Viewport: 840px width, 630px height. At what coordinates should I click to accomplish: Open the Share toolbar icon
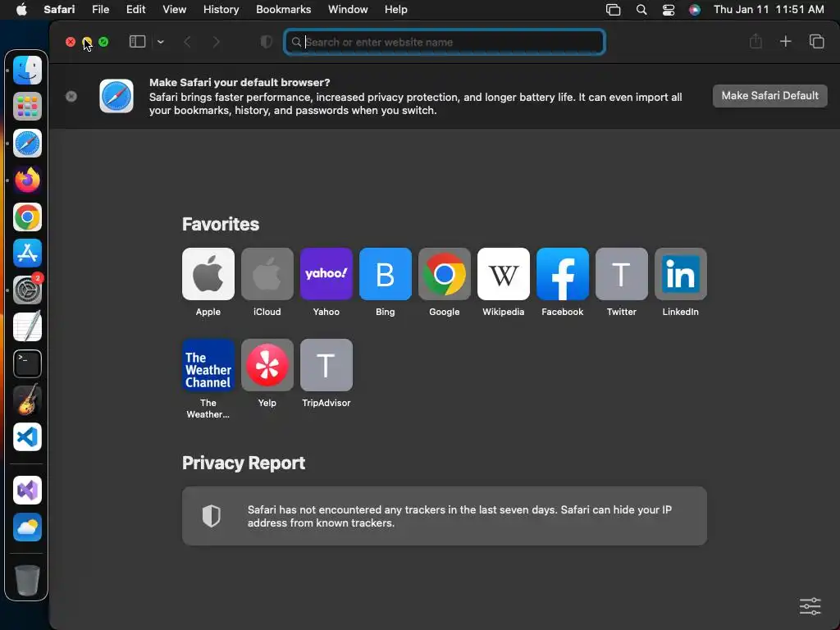756,41
